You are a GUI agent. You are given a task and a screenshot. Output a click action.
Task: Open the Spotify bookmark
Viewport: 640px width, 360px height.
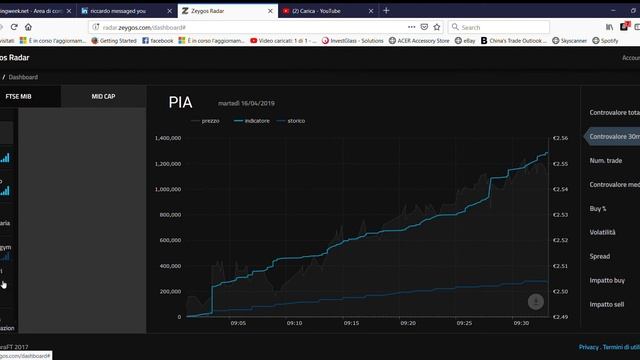coord(605,40)
